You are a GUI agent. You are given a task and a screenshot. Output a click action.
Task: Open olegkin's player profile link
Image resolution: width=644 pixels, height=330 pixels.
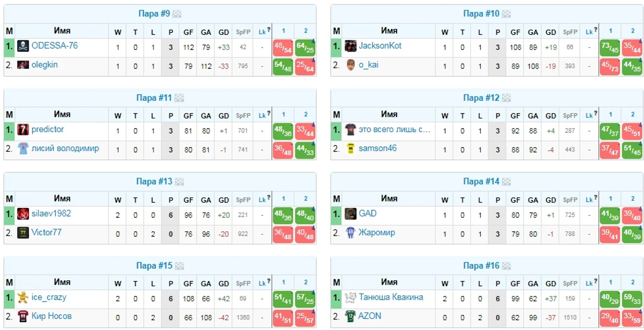[x=45, y=65]
